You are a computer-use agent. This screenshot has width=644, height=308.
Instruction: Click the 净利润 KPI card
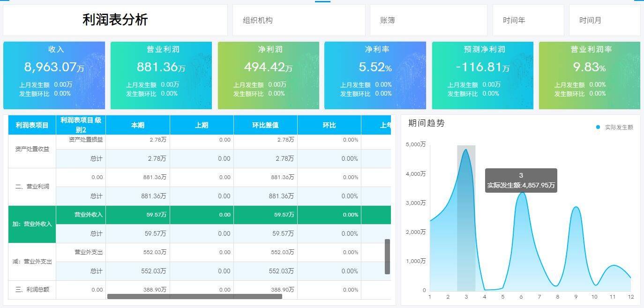pyautogui.click(x=269, y=75)
